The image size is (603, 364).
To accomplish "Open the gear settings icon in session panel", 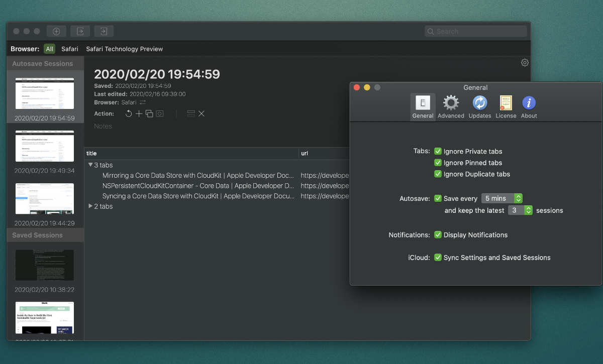I will click(x=525, y=63).
